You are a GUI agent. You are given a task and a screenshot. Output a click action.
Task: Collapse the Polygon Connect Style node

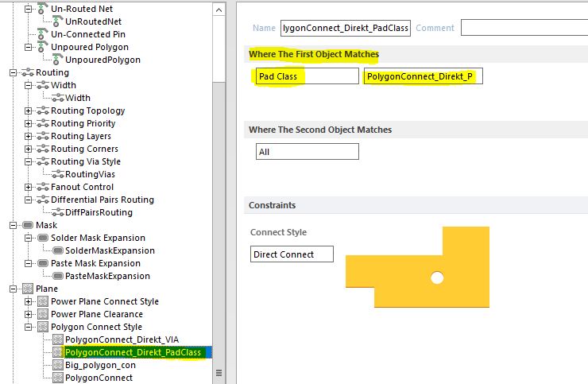click(28, 327)
